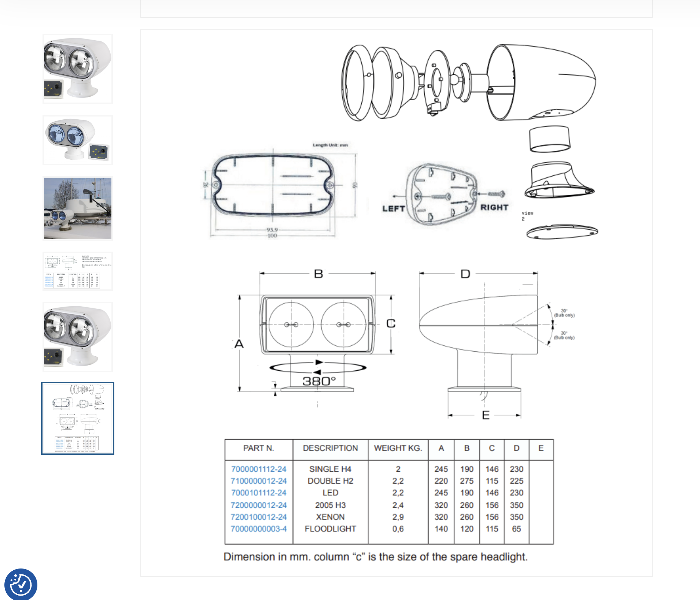Screen dimensions: 700x600
Task: Select thumbnail showing searchlight on boat
Action: pos(78,208)
